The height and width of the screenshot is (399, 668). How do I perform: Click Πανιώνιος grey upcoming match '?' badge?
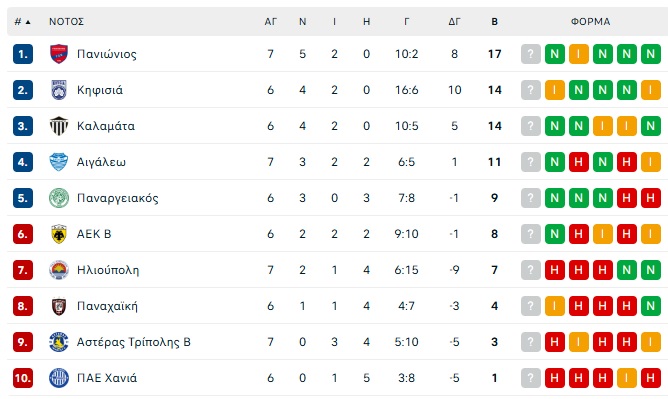(530, 54)
